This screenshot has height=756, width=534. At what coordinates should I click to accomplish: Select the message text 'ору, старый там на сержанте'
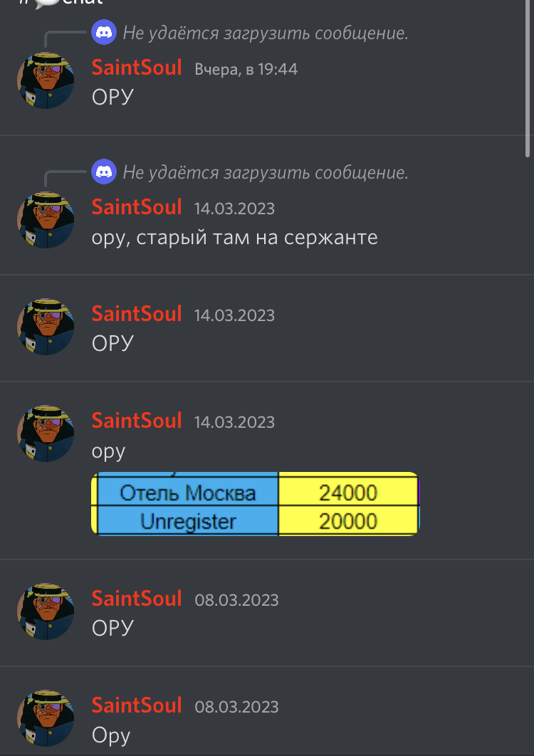234,238
